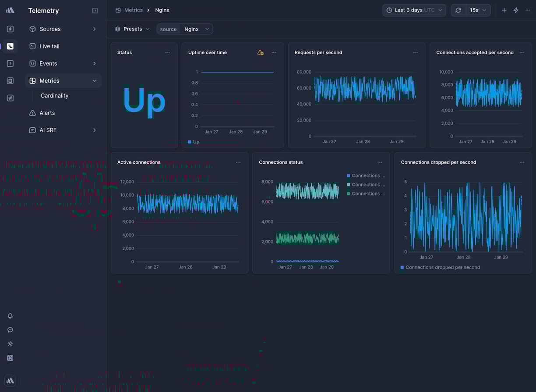
Task: Open the 15s refresh interval dropdown
Action: [478, 10]
